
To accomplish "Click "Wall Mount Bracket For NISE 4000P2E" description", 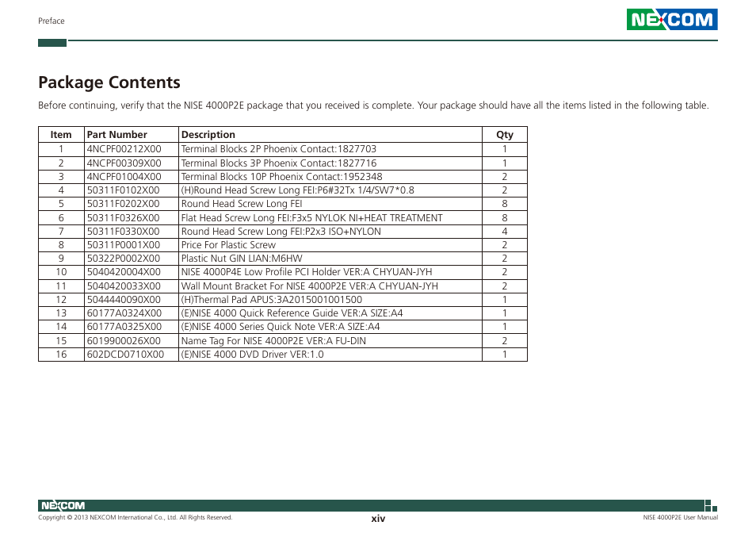I will point(310,286).
